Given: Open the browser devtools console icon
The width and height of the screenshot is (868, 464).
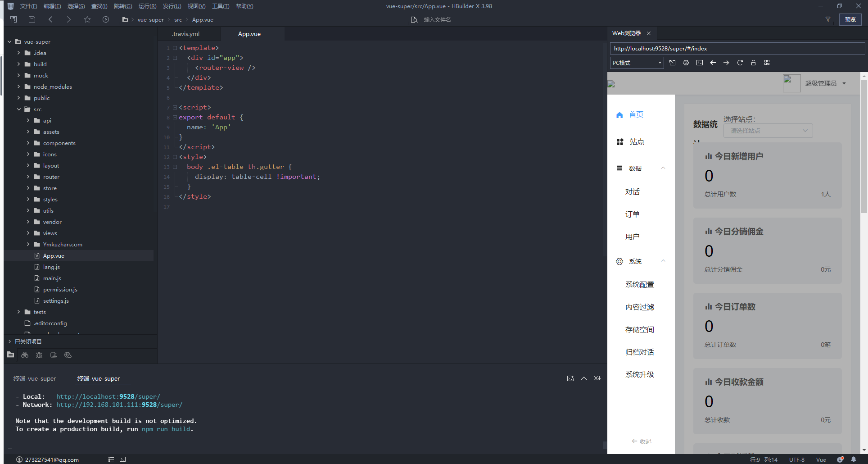Looking at the screenshot, I should point(699,63).
